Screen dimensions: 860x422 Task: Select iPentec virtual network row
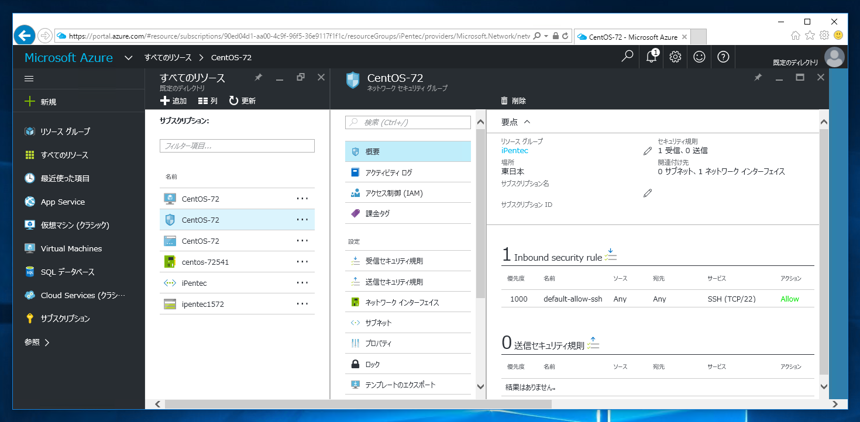tap(237, 283)
